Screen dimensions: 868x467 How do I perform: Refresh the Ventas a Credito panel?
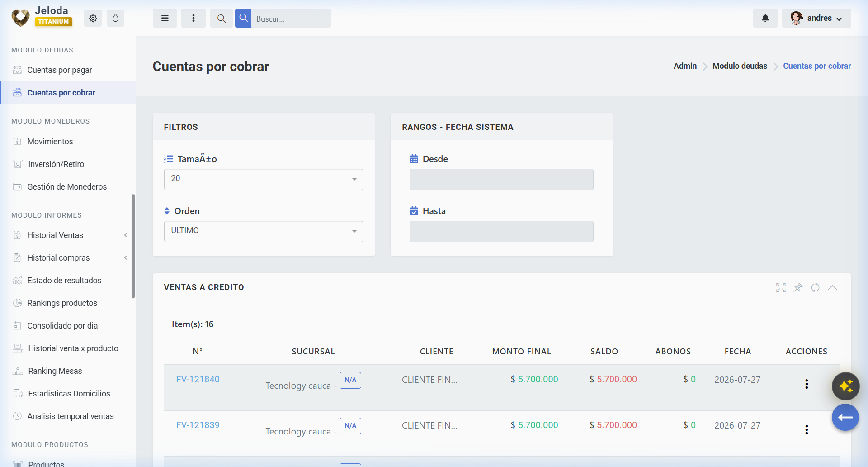tap(815, 287)
